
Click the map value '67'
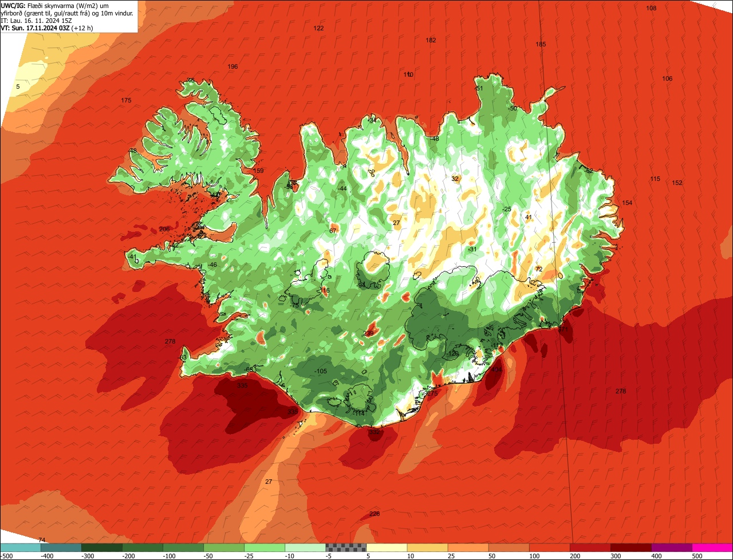coord(333,231)
